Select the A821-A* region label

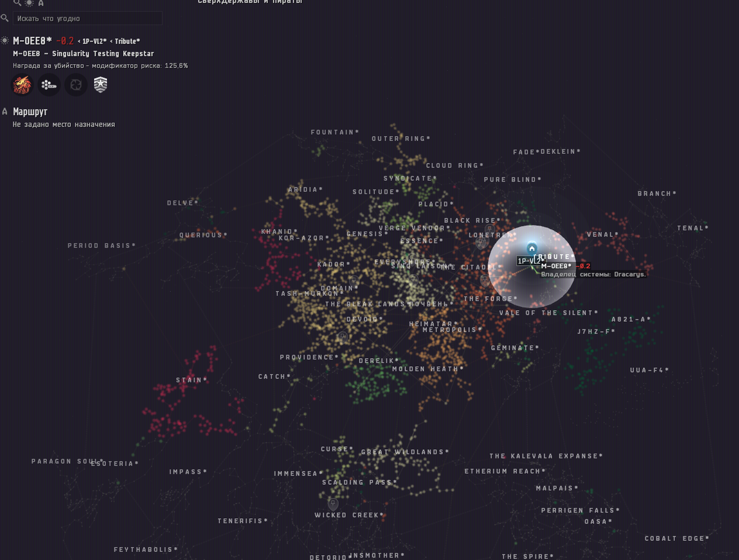point(631,319)
